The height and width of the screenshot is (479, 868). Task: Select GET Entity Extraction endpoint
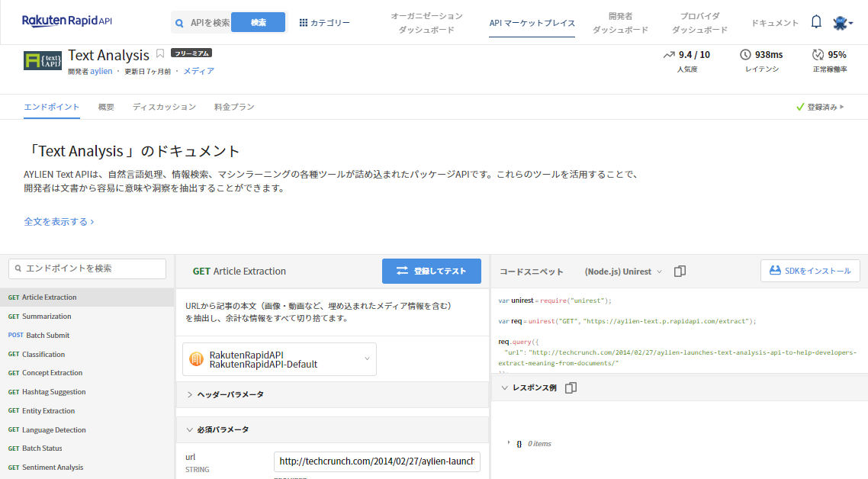point(87,411)
